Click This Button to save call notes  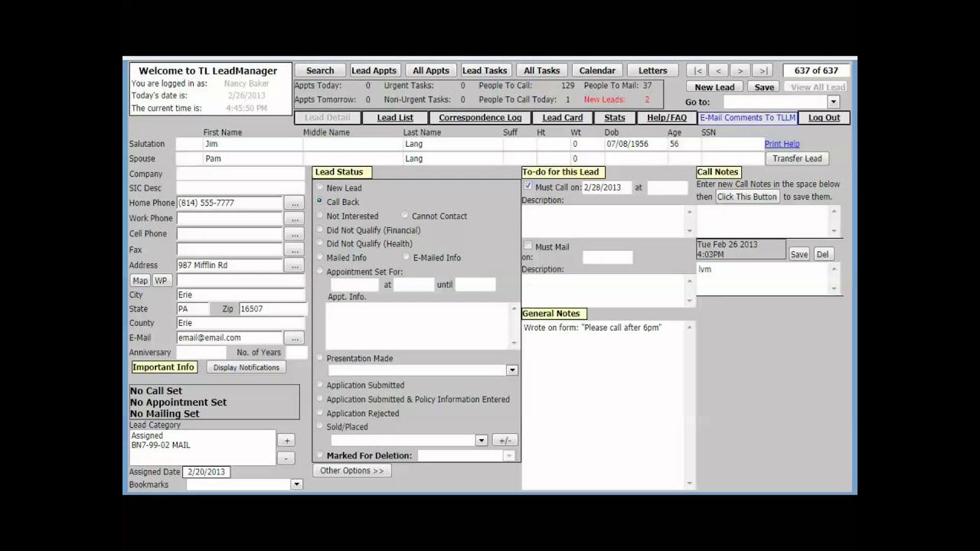tap(747, 197)
